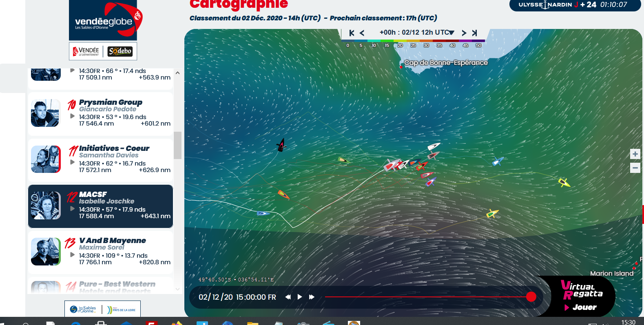The image size is (644, 325).
Task: Click the red timeline slider handle
Action: click(x=531, y=297)
